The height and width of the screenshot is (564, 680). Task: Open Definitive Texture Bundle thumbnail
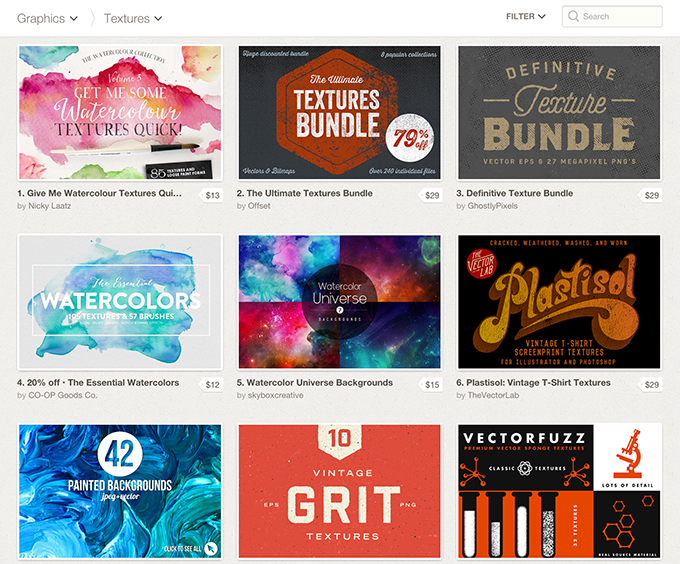(x=559, y=113)
